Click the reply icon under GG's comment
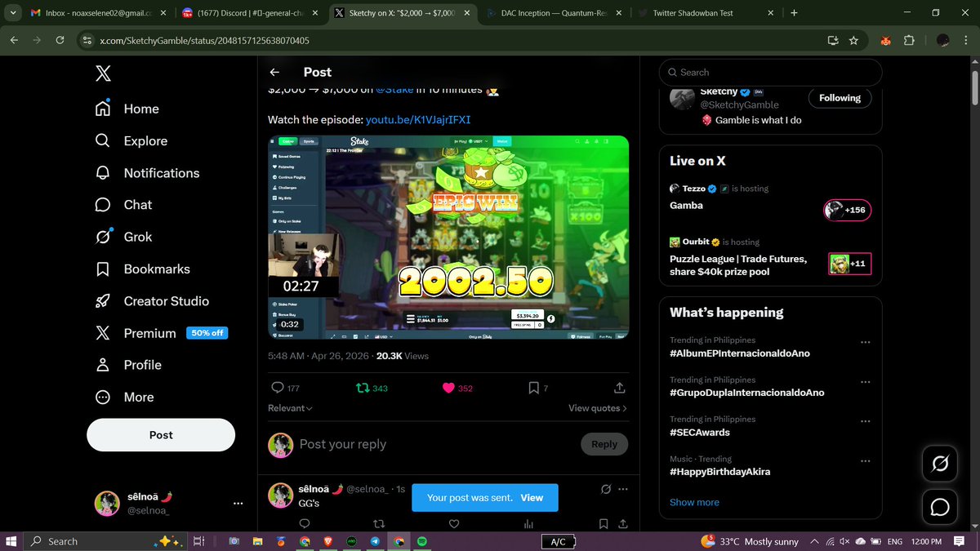This screenshot has height=551, width=980. pos(305,524)
